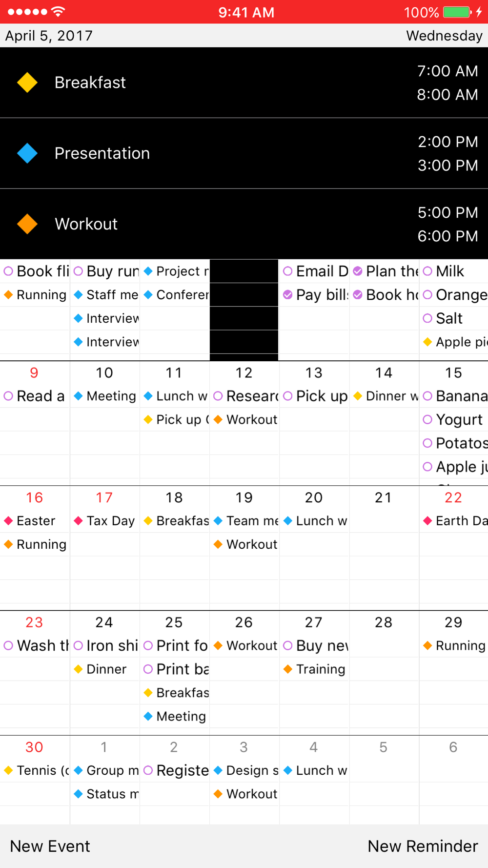Tap the Wednesday label in header
Screen dimensions: 488x868
tap(444, 36)
